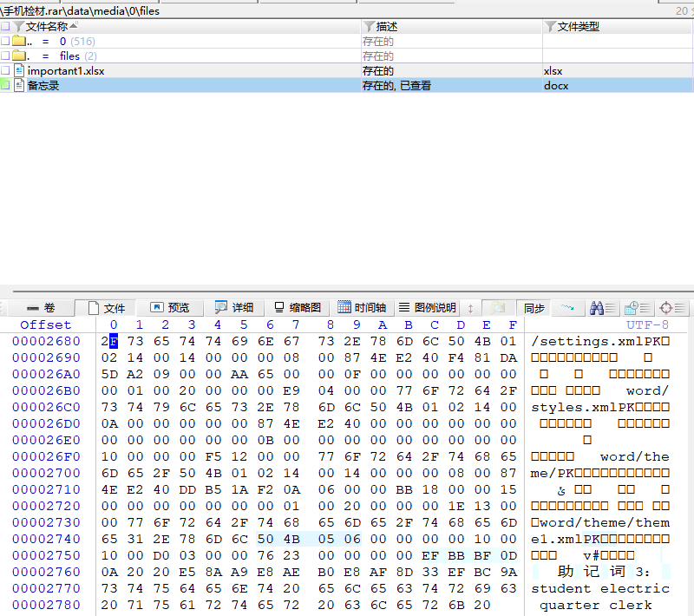The width and height of the screenshot is (694, 616).
Task: Click the filter funnel on 文件类型 column
Action: click(550, 27)
